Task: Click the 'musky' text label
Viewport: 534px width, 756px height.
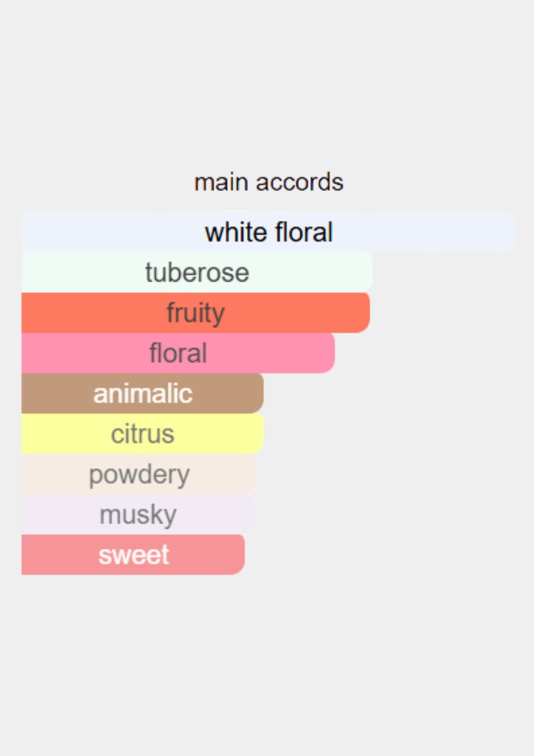Action: click(138, 515)
